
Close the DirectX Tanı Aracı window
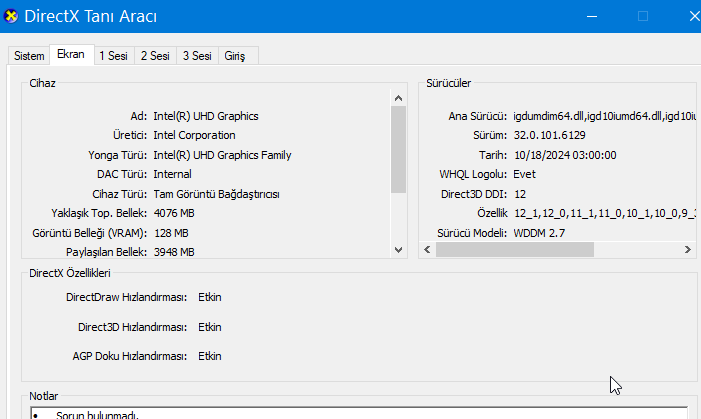(x=694, y=16)
